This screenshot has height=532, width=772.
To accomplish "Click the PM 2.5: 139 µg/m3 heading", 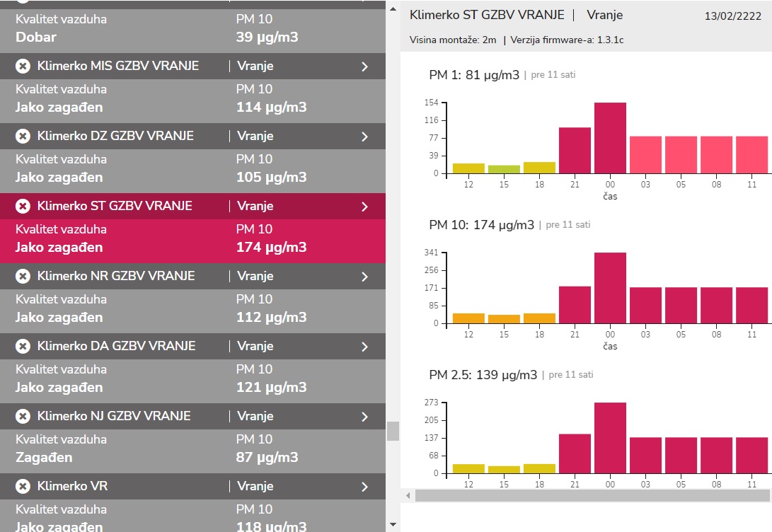I will (483, 375).
